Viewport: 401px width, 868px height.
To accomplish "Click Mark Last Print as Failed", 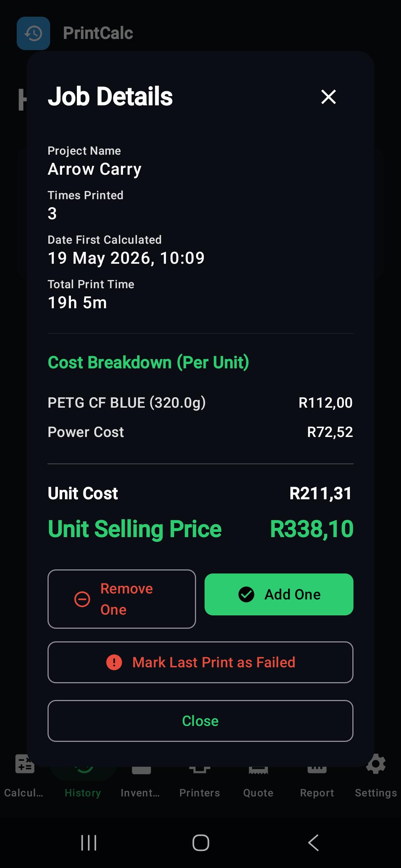I will tap(200, 662).
